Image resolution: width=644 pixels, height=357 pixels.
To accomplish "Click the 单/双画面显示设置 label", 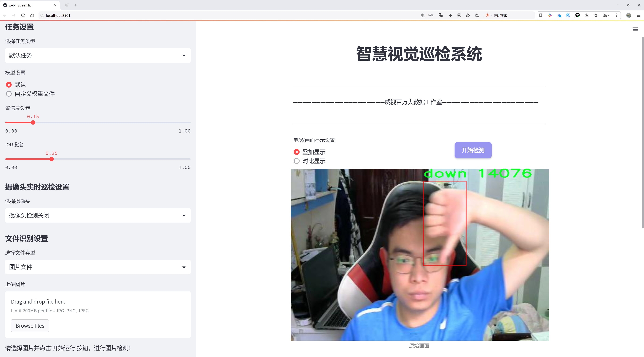I will (x=314, y=140).
